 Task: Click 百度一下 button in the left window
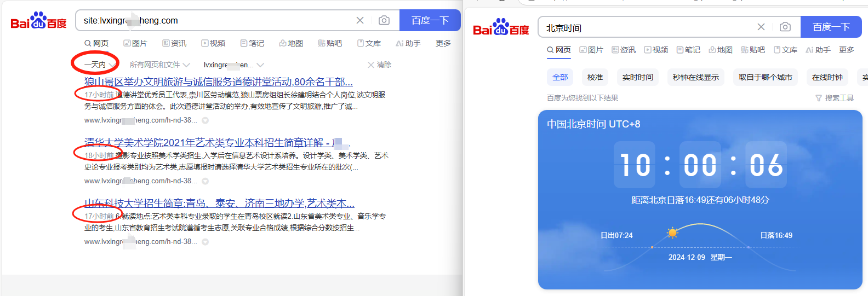[430, 20]
